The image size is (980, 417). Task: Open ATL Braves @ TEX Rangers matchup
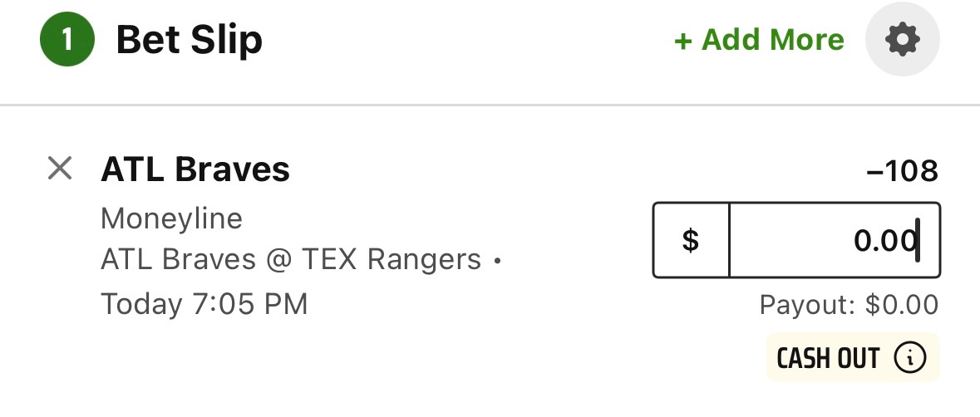pos(291,260)
